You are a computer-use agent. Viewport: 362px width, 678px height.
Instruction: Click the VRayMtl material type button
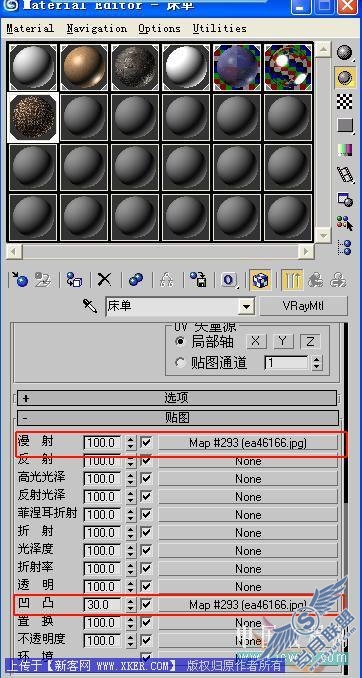point(303,306)
